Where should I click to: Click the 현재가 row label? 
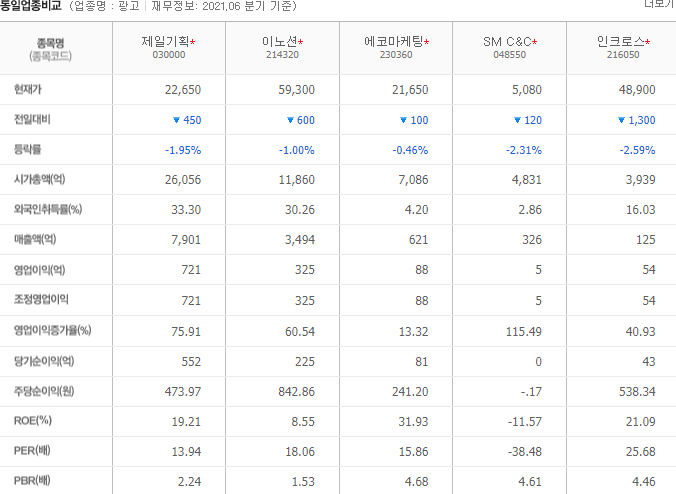[28, 89]
